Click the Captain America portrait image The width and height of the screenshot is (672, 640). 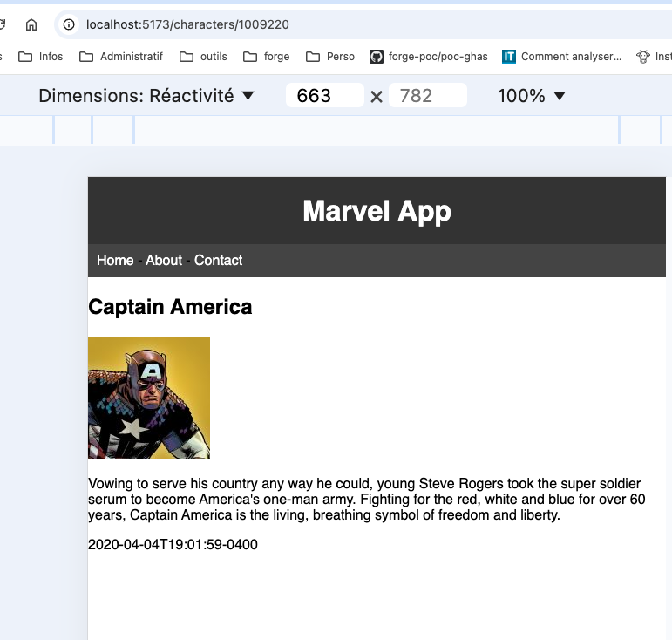[149, 398]
